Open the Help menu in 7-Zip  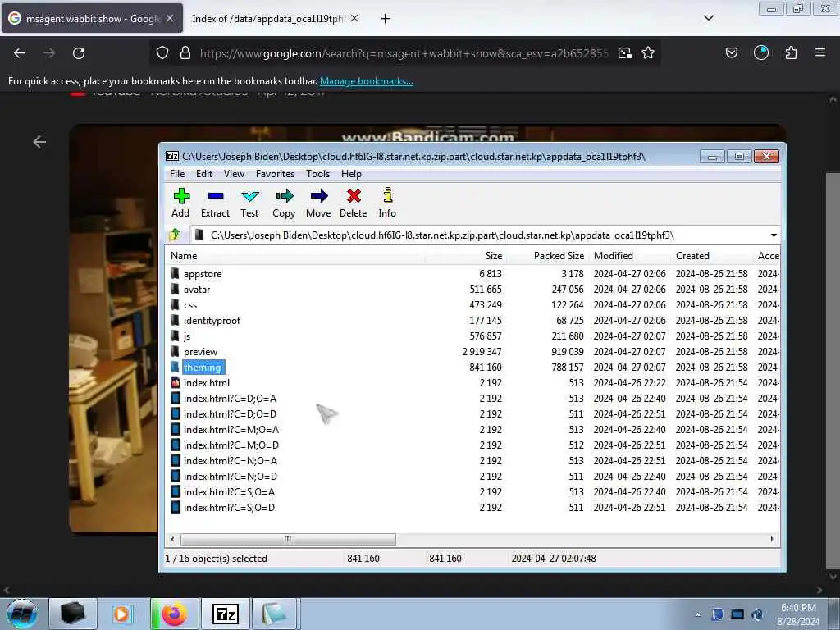351,174
